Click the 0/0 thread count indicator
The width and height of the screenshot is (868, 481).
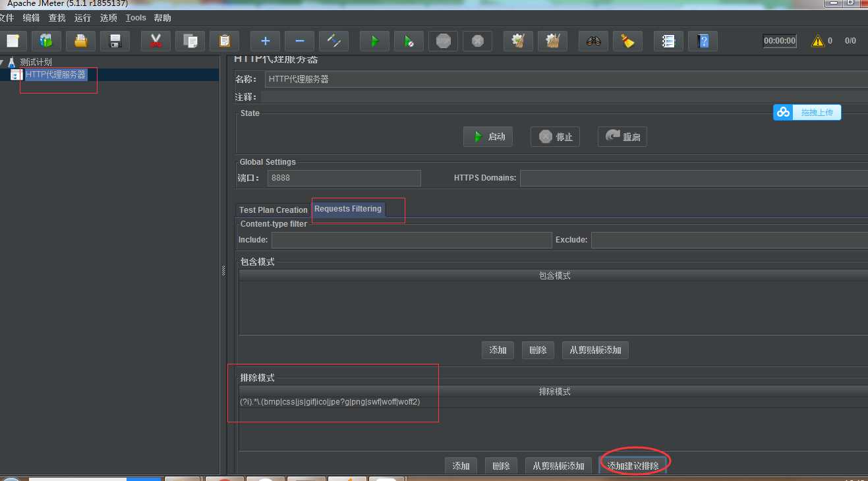pos(850,41)
